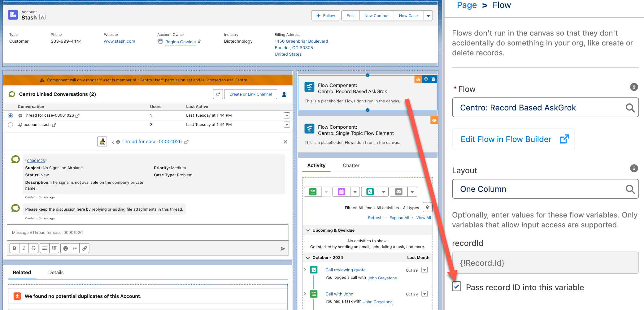Open action menu for Call with John

[x=425, y=294]
